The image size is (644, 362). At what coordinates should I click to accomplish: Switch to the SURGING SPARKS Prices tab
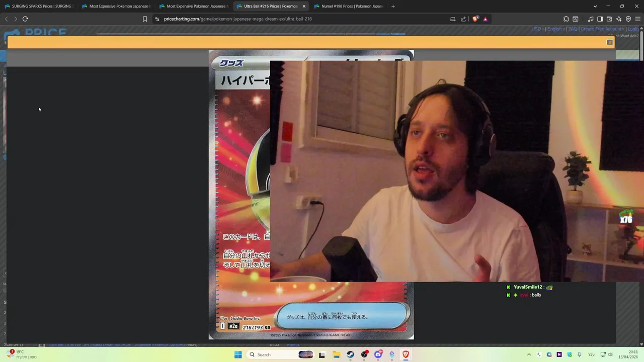39,6
